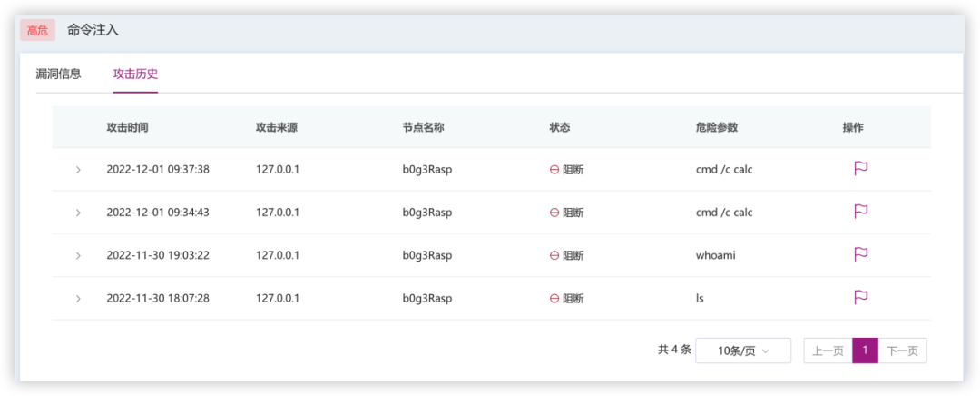Click flag icon for 09:37:38 attack row

coord(861,169)
